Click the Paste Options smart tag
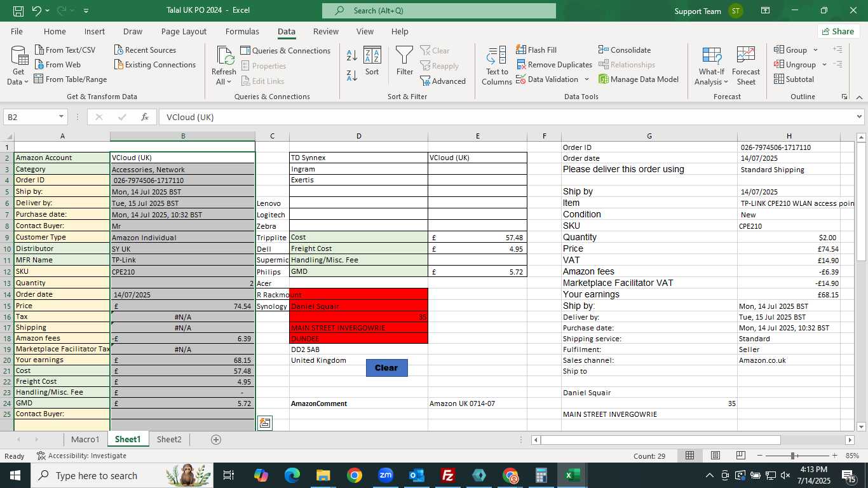The width and height of the screenshot is (868, 488). (265, 423)
